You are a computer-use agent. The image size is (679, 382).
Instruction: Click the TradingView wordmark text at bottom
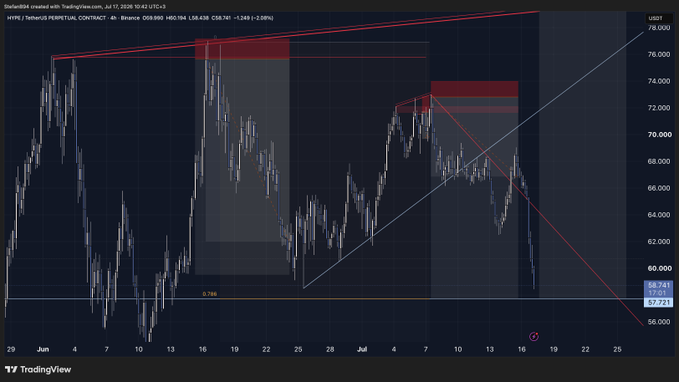45,369
